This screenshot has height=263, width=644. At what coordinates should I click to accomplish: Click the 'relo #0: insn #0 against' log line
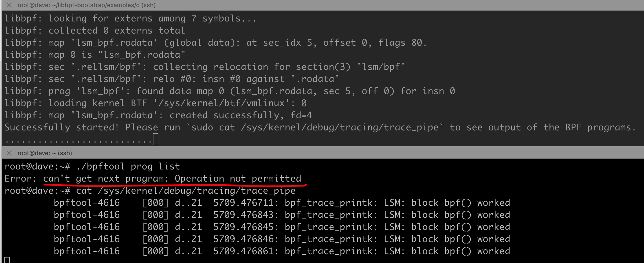(172, 79)
